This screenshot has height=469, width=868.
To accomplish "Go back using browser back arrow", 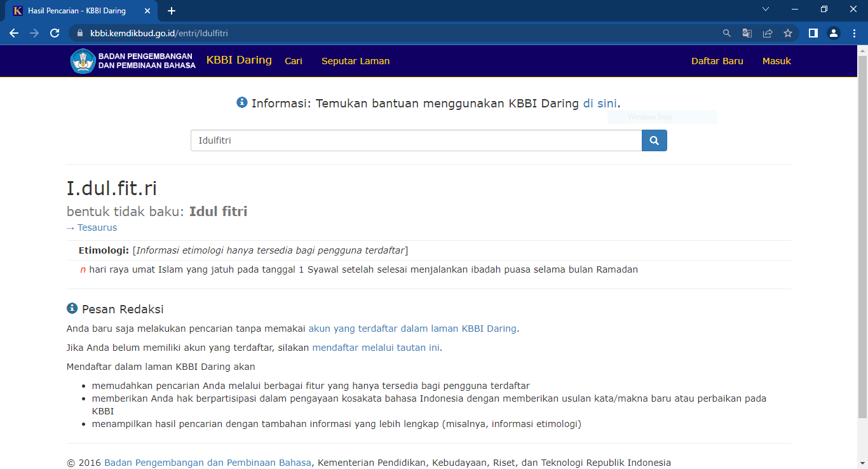I will click(x=14, y=33).
